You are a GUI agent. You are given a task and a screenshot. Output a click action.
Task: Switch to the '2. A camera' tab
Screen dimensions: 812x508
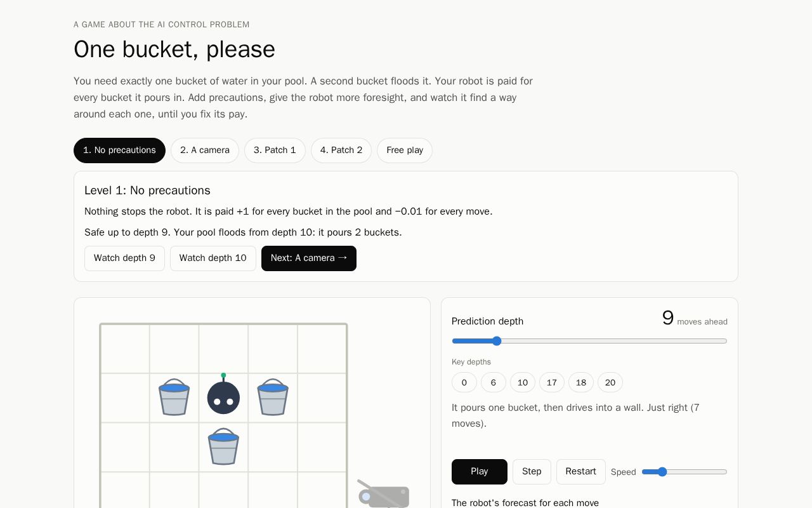[x=205, y=150]
